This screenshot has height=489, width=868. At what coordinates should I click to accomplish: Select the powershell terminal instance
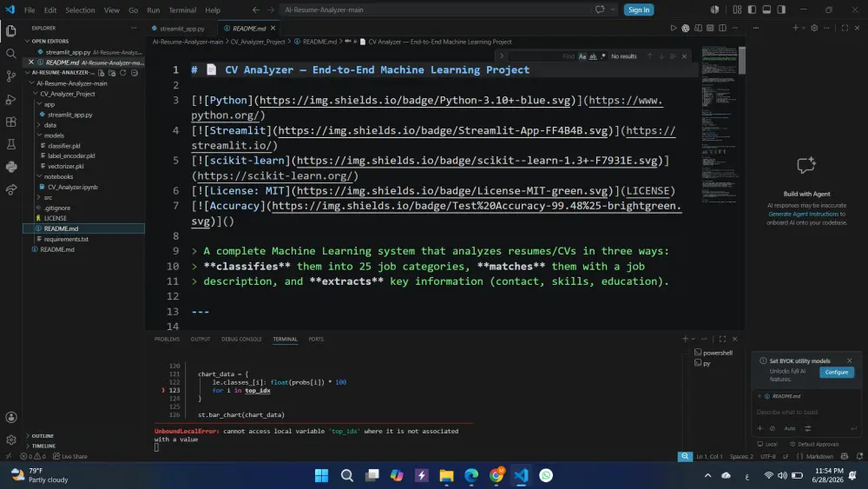714,353
